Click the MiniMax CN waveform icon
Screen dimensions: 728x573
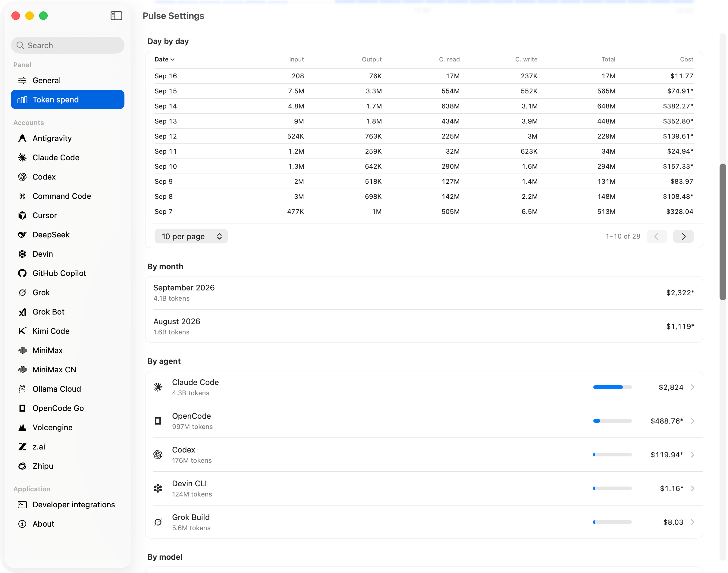[22, 370]
